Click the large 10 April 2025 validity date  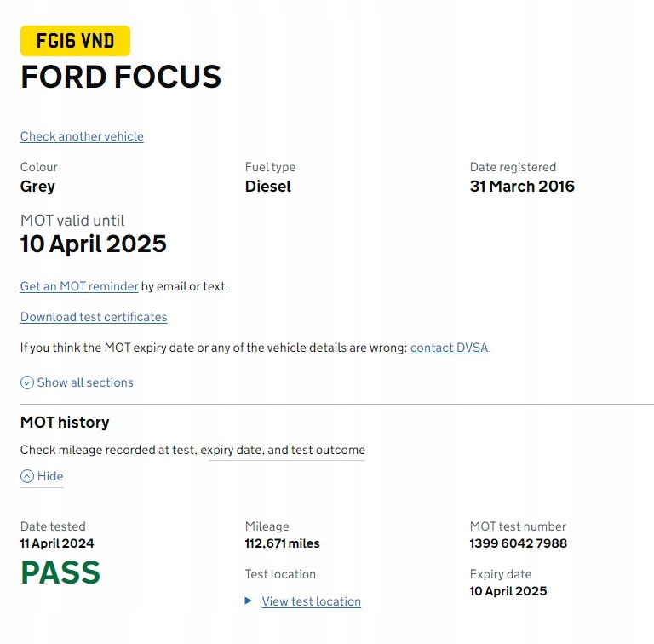coord(94,244)
